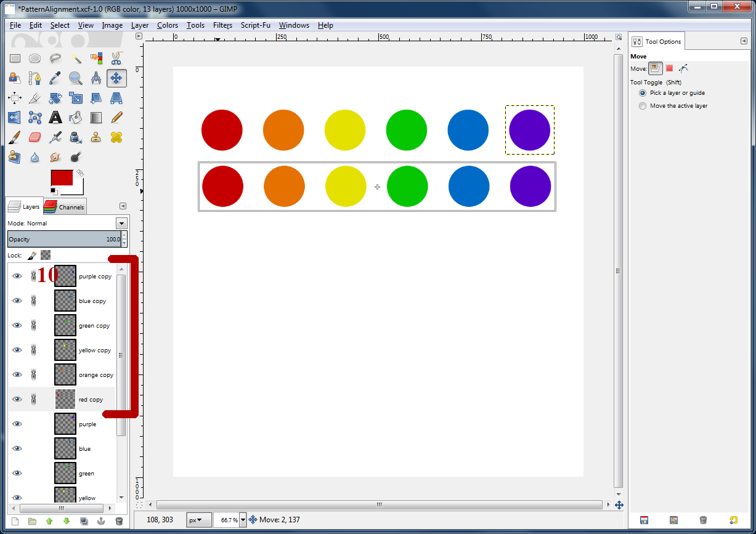Open Layers dock configuration menu arrow
The height and width of the screenshot is (534, 756).
coord(122,206)
